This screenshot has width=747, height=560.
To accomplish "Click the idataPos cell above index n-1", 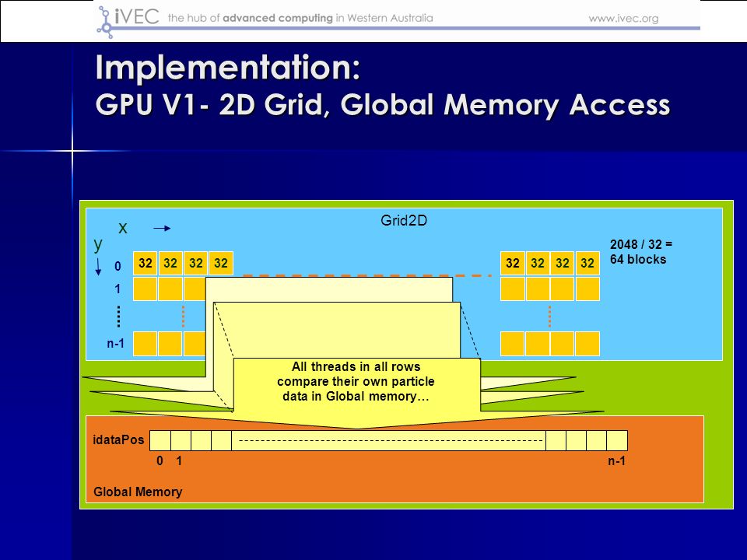I will (617, 440).
